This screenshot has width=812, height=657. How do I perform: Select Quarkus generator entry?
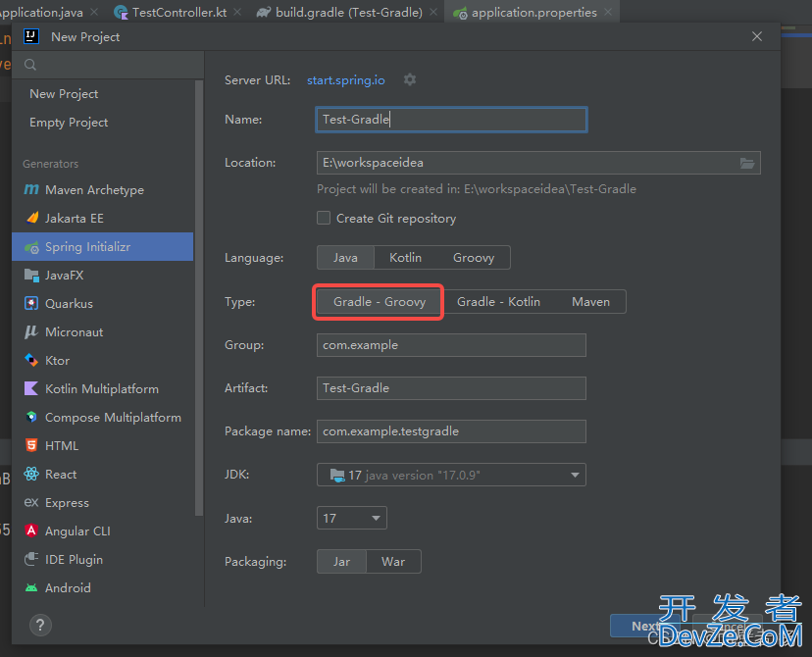coord(103,303)
